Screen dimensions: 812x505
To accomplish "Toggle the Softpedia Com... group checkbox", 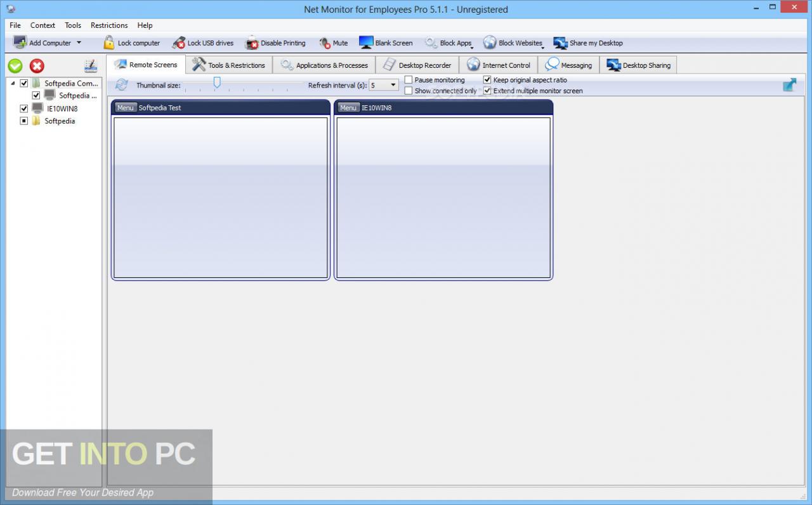I will [x=24, y=83].
